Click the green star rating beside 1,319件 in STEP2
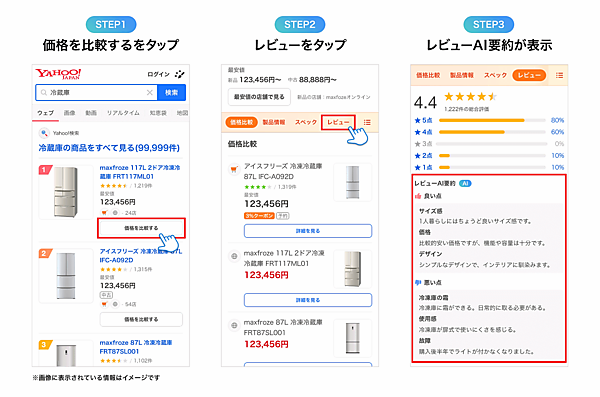600x397 pixels. tap(258, 187)
